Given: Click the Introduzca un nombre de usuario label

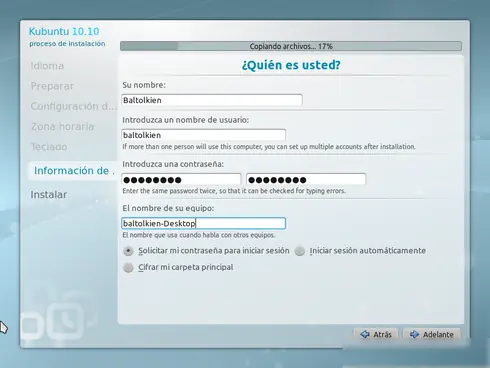Looking at the screenshot, I should coord(186,120).
